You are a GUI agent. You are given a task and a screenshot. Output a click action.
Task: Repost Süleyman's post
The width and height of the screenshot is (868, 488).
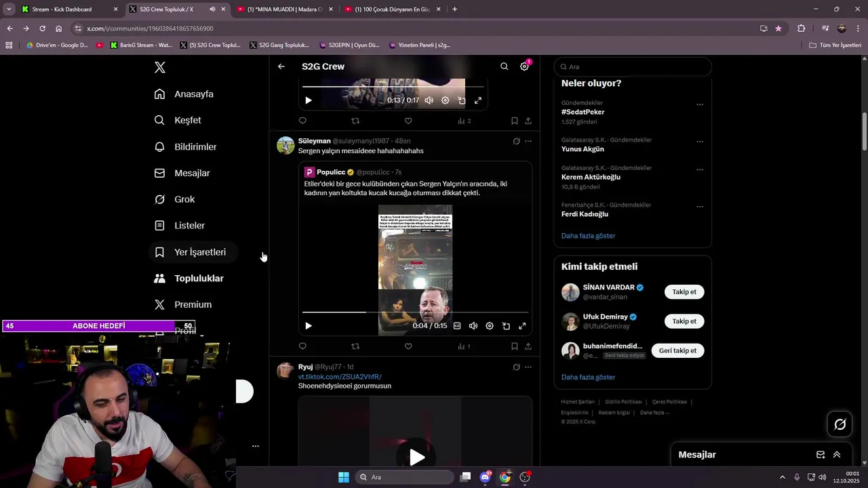click(355, 346)
